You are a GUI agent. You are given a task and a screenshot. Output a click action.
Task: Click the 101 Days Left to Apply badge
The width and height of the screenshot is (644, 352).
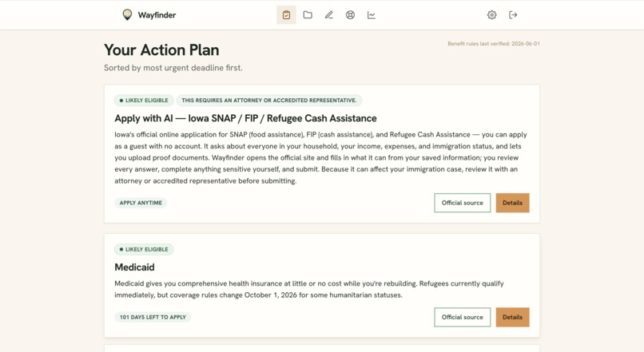pos(153,317)
